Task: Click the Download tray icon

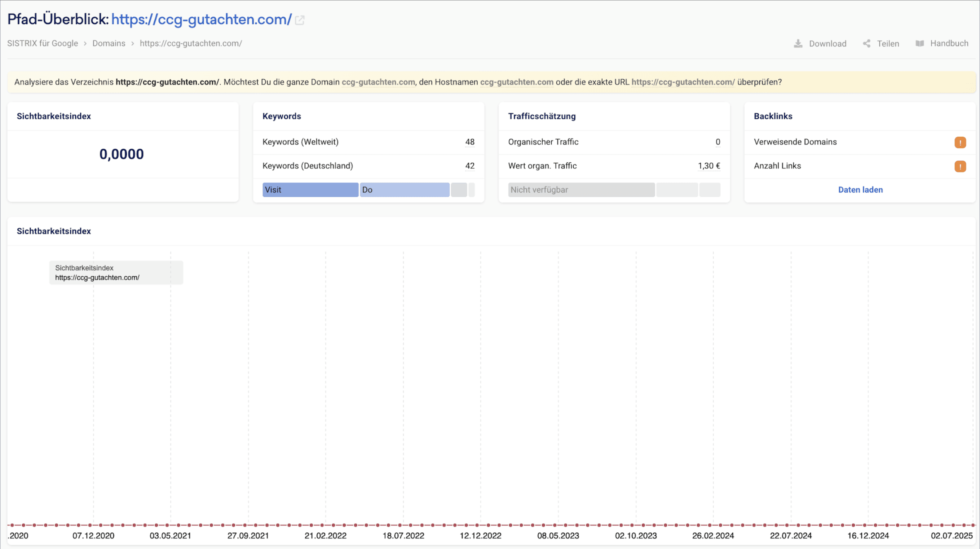Action: point(798,43)
